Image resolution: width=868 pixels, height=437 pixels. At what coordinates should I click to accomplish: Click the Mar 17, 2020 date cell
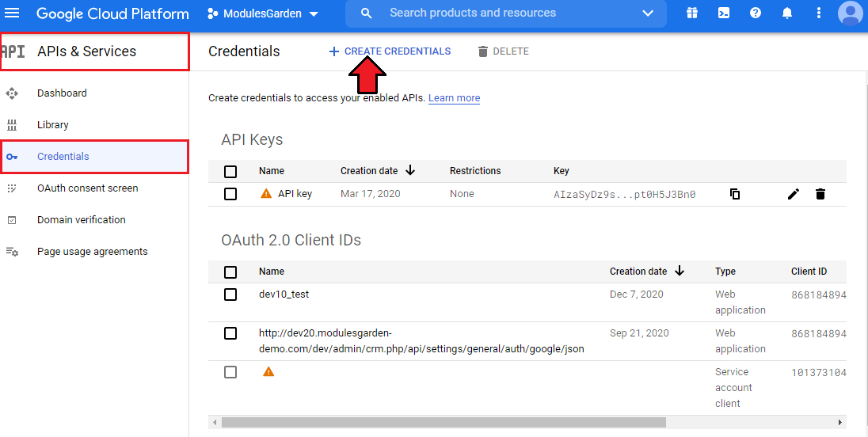click(371, 194)
